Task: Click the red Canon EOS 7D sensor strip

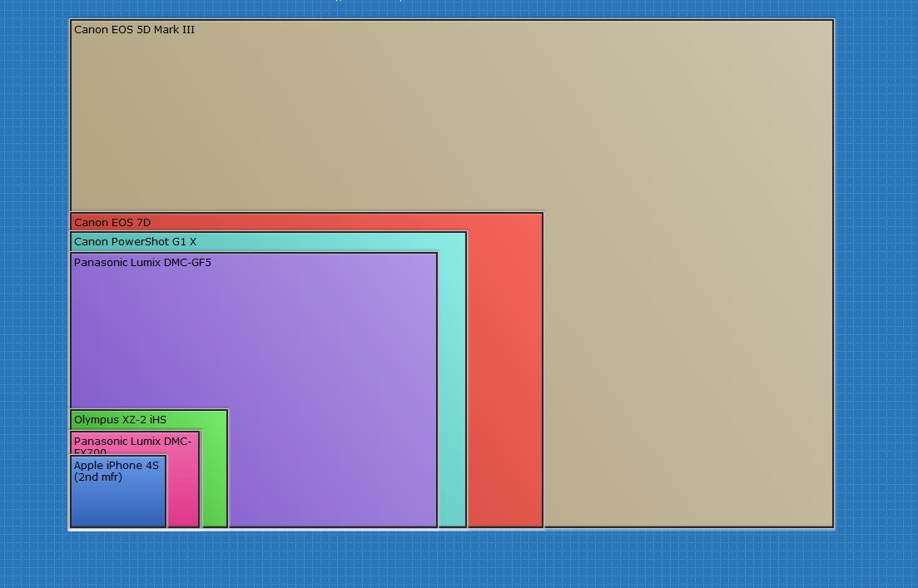Action: tap(505, 374)
